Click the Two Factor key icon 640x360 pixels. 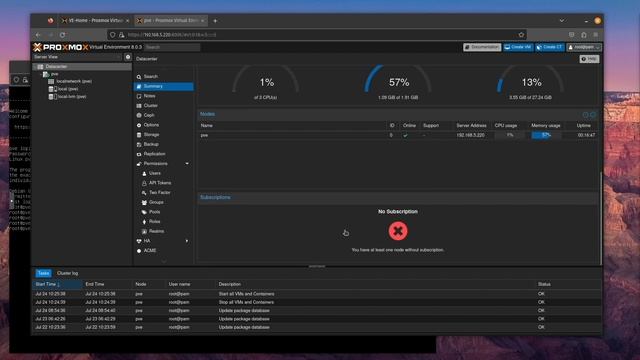[x=144, y=193]
